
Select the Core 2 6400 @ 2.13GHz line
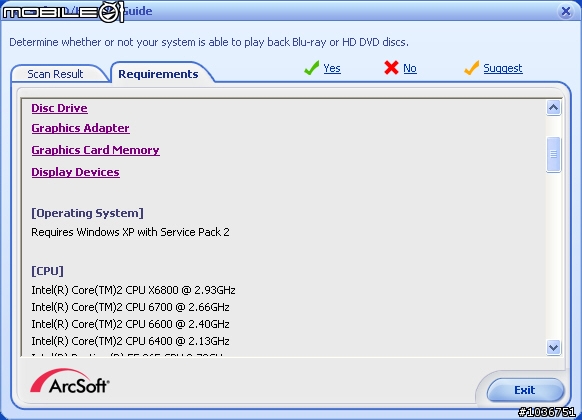(130, 341)
